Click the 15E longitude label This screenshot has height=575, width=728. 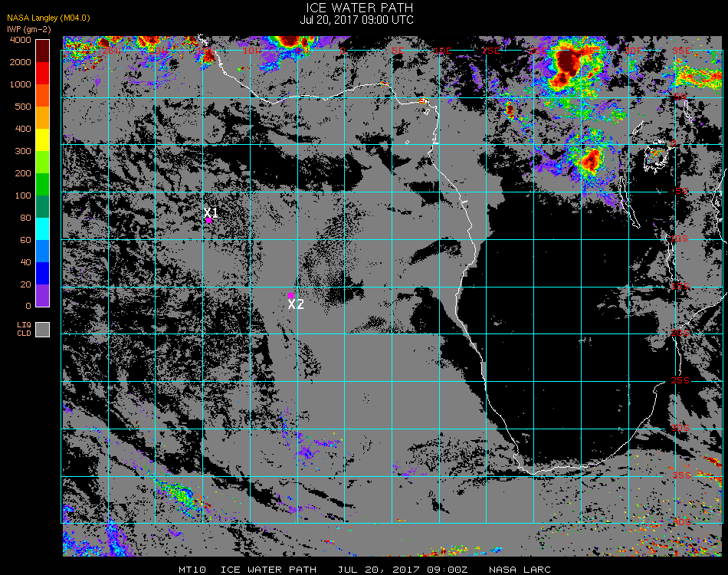pyautogui.click(x=490, y=51)
